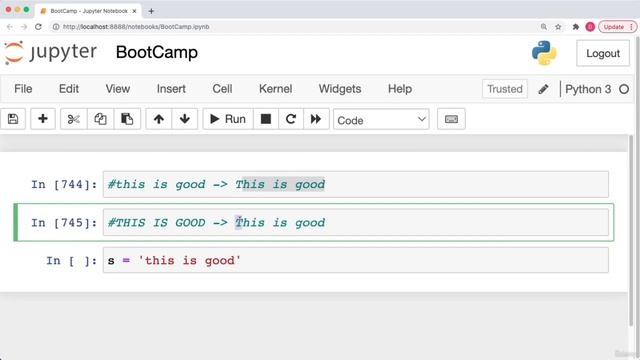640x360 pixels.
Task: Click the Trusted notebook button
Action: 504,89
